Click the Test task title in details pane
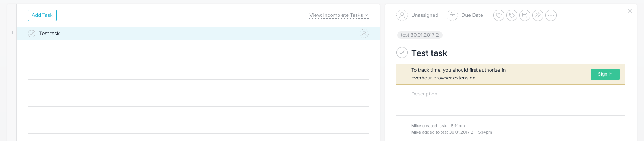644x141 pixels. [429, 53]
